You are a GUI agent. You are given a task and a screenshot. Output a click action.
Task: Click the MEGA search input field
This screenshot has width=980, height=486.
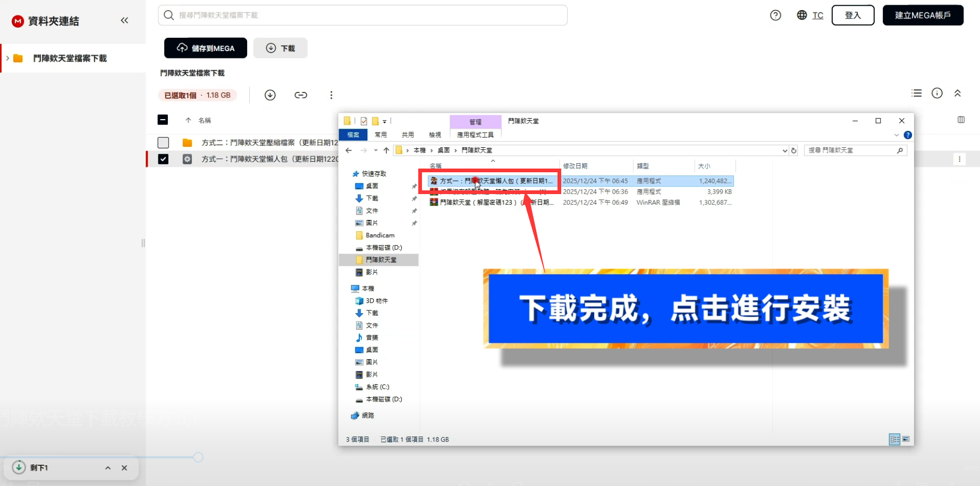pyautogui.click(x=362, y=15)
